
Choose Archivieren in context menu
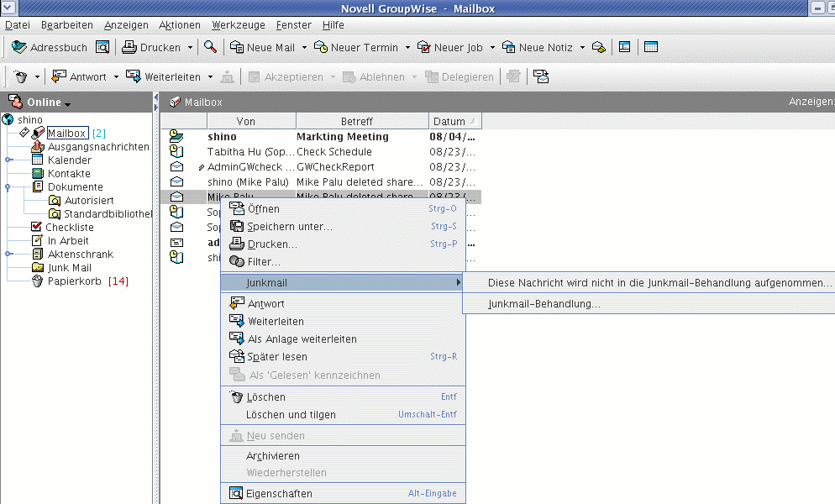(343, 456)
